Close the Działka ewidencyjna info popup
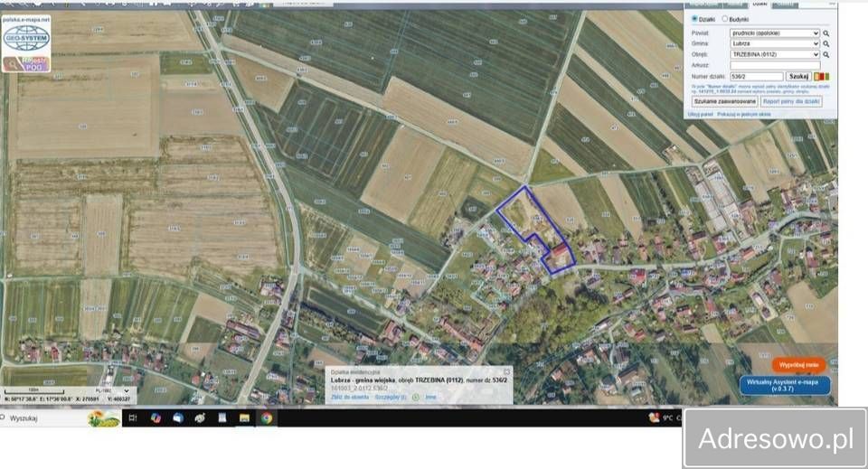The height and width of the screenshot is (469, 868). point(506,371)
